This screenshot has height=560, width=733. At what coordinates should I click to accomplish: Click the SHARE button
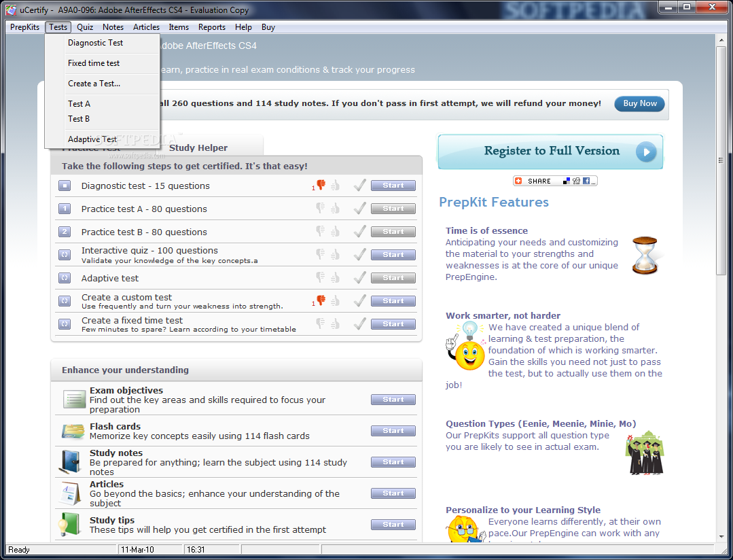555,181
